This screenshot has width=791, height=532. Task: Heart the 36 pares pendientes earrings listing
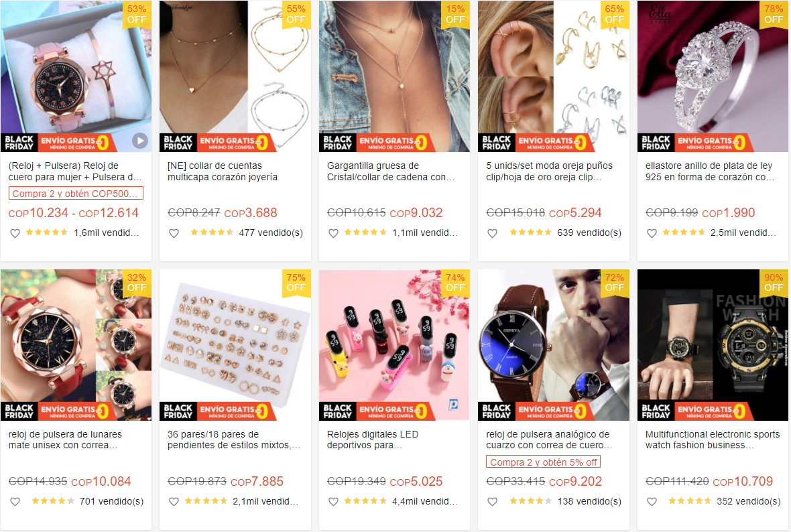pyautogui.click(x=174, y=502)
